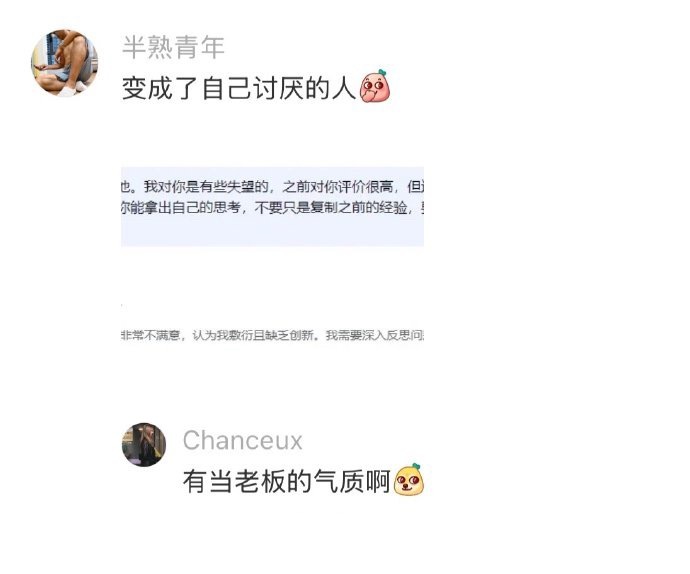Select the comment 变成了自己讨厌的人
This screenshot has width=690, height=574.
click(x=239, y=88)
